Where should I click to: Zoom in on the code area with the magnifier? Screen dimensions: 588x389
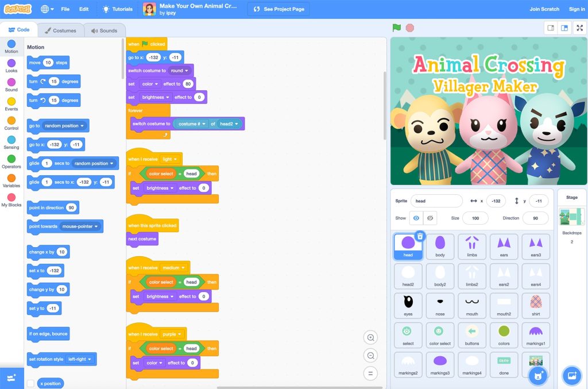(x=370, y=337)
